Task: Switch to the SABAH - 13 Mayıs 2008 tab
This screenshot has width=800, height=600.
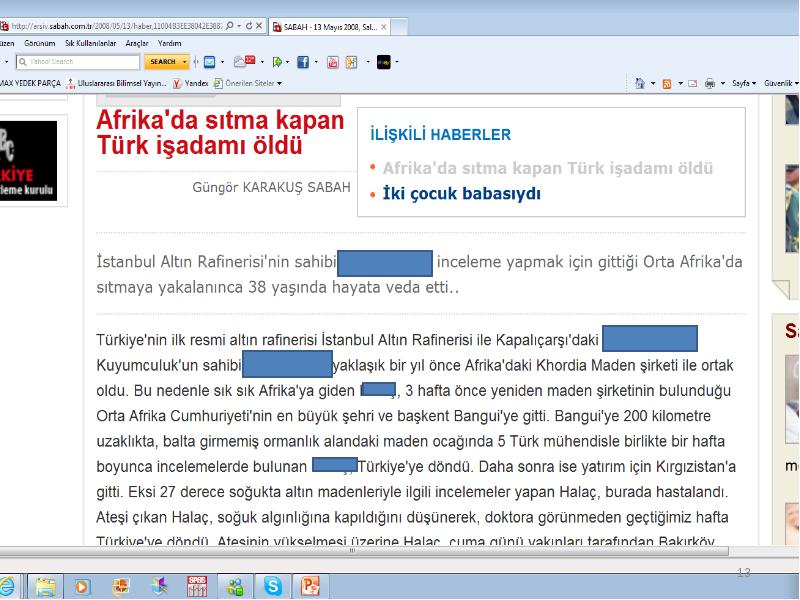Action: pyautogui.click(x=330, y=27)
